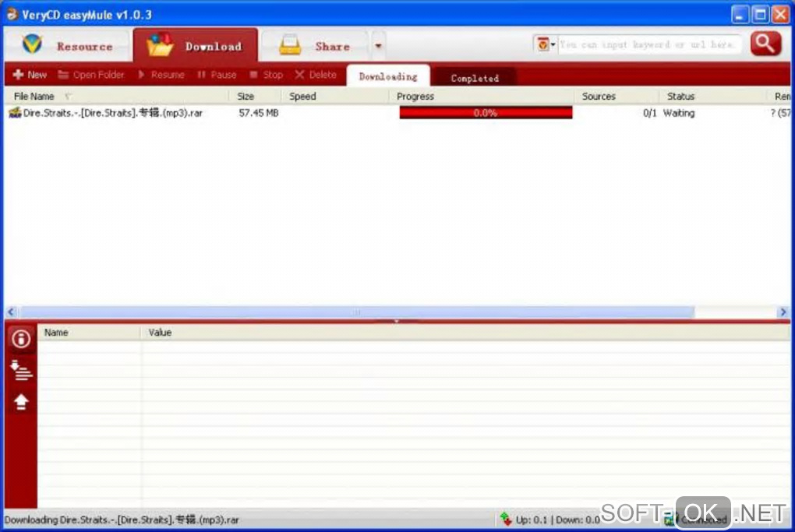Minimize the easyMule window
The height and width of the screenshot is (532, 795).
click(x=740, y=15)
